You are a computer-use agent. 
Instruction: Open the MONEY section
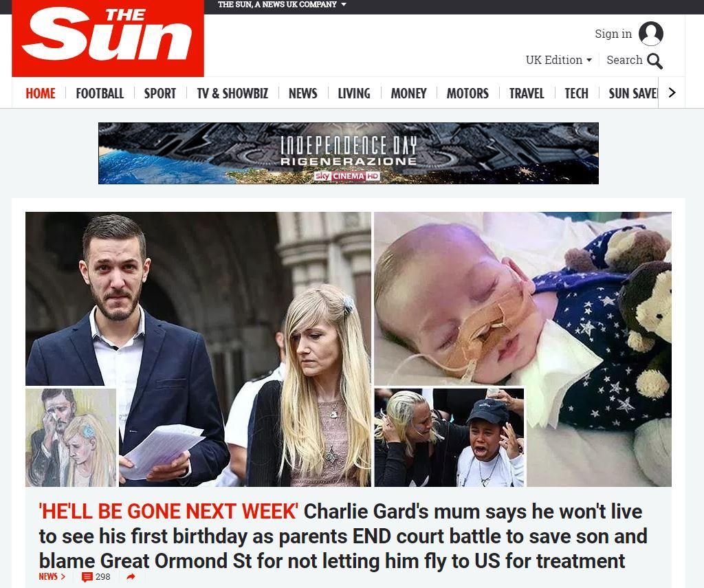point(408,94)
